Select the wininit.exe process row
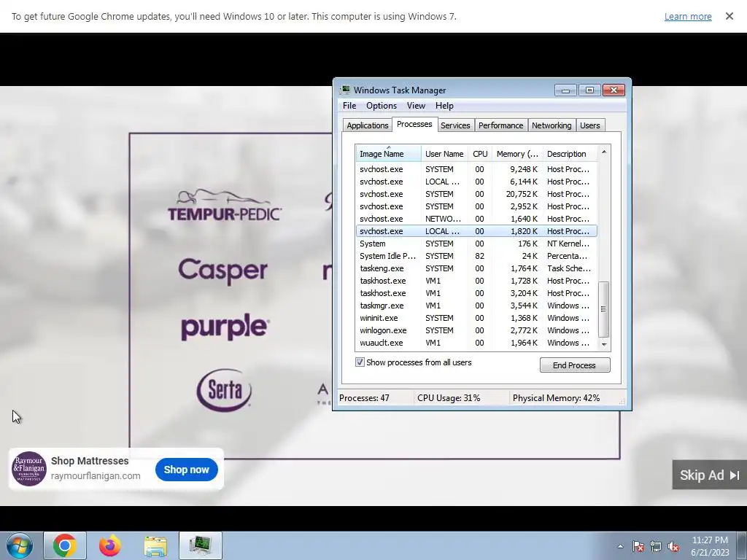 [x=476, y=318]
